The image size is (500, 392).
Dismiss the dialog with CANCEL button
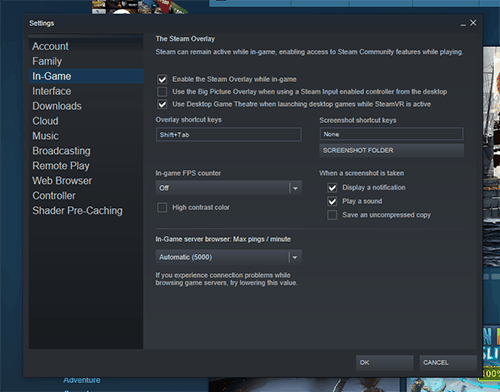tap(448, 362)
